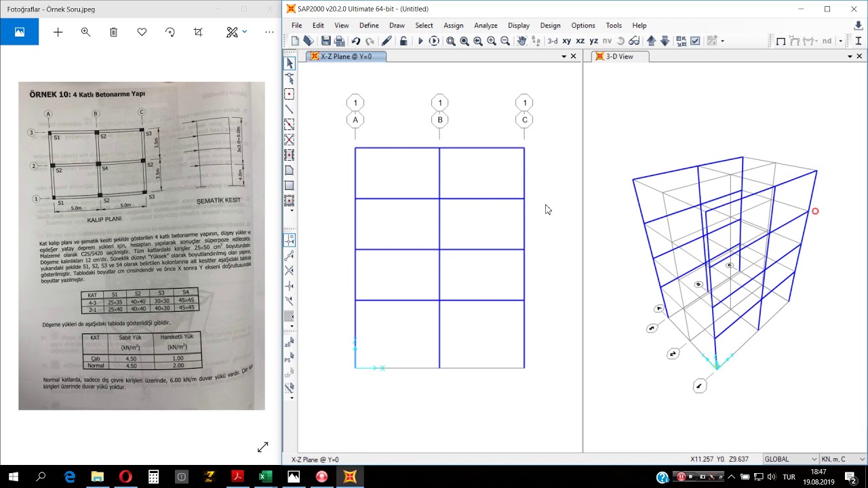Favorite the photo with heart icon

coord(142,32)
